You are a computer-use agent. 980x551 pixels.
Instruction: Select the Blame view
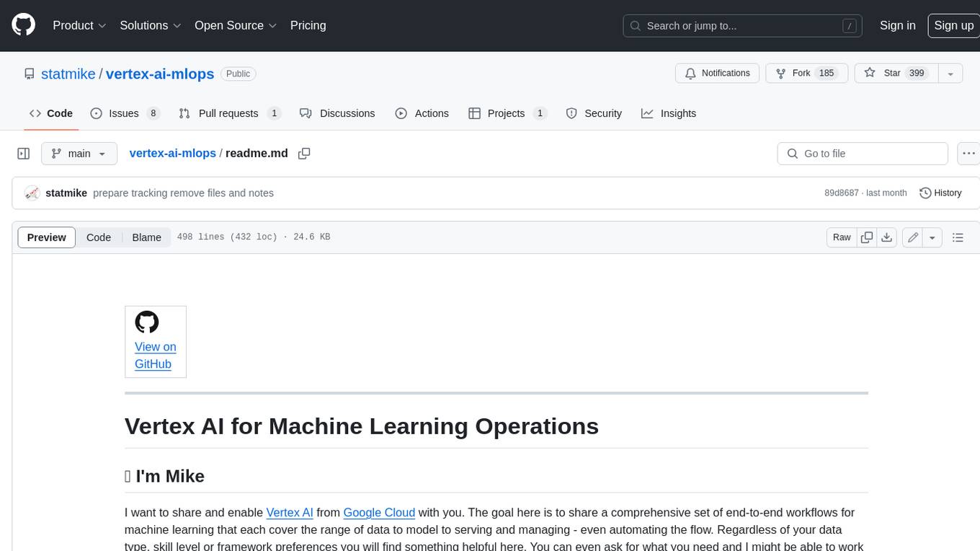146,237
